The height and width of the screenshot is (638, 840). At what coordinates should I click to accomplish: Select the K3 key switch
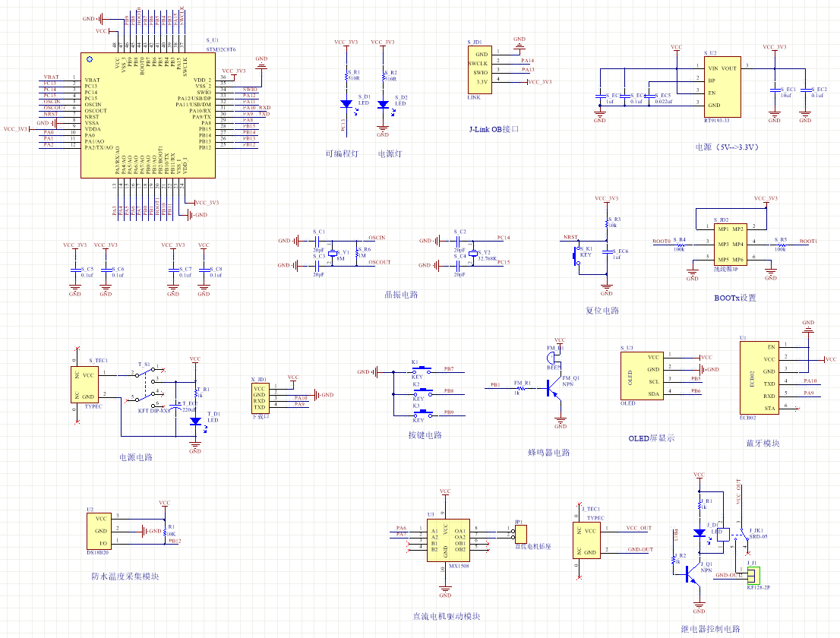pyautogui.click(x=422, y=413)
